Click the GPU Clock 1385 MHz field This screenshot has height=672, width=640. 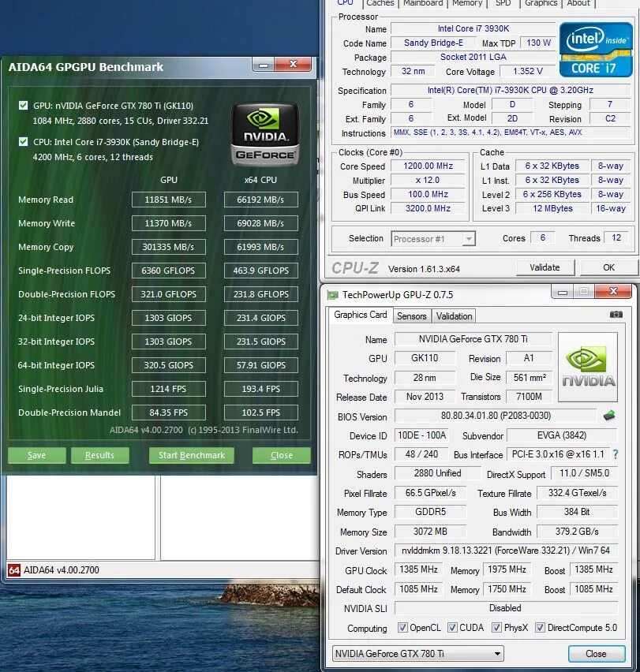coord(419,569)
